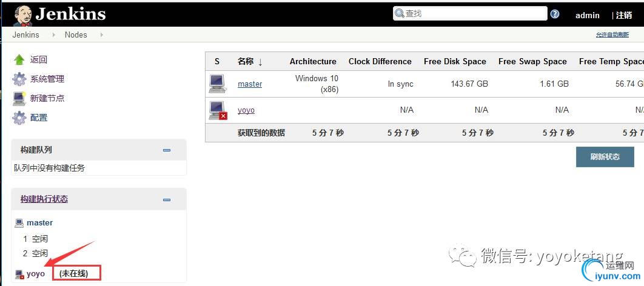Click the In sync cell

click(x=400, y=84)
